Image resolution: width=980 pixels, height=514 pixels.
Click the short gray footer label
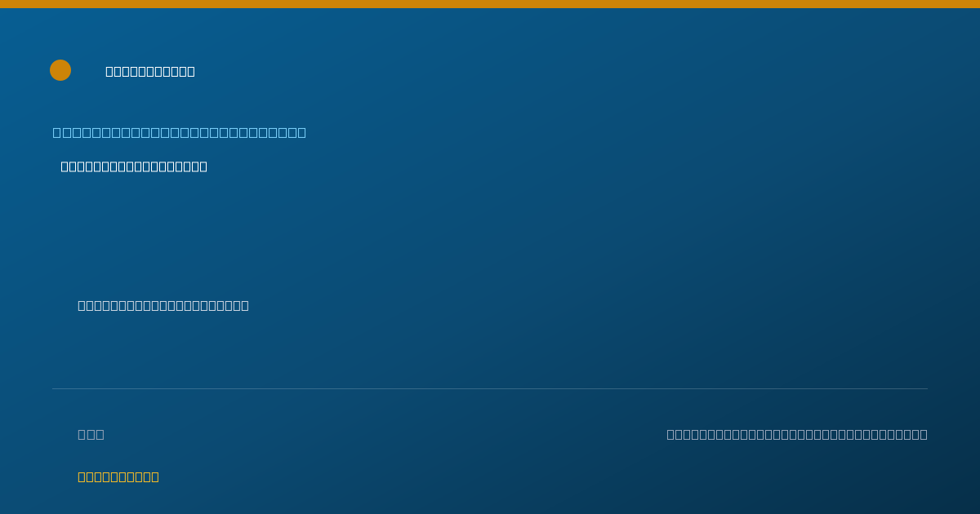pyautogui.click(x=91, y=434)
